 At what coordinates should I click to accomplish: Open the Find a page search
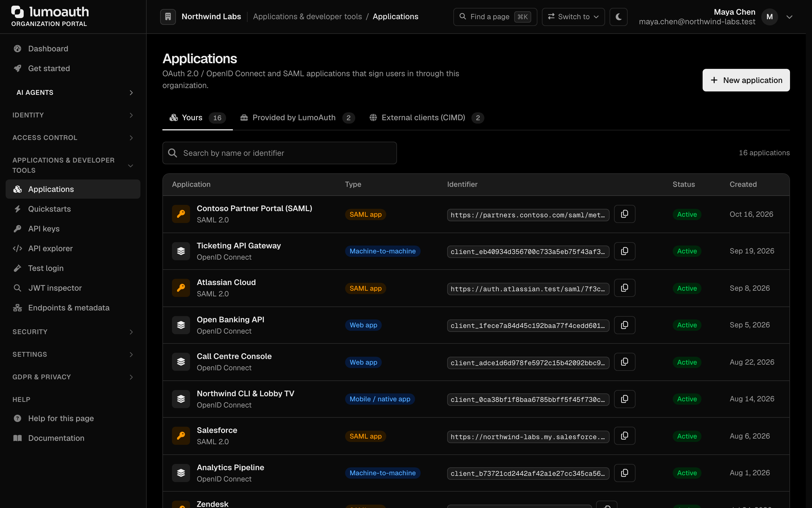point(495,17)
